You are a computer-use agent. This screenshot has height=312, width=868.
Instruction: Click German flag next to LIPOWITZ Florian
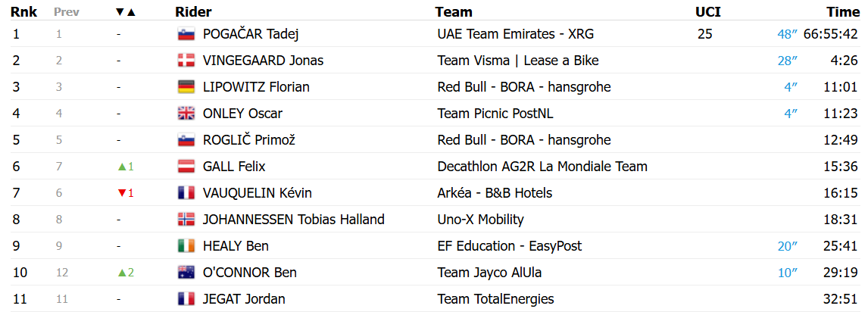click(x=186, y=87)
